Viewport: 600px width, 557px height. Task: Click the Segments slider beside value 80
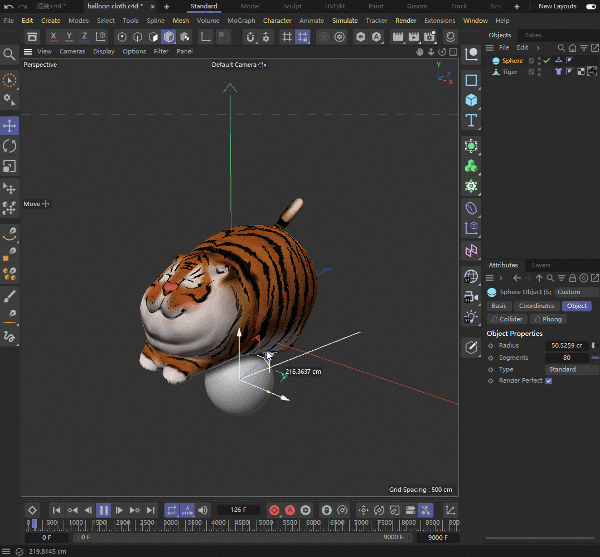[595, 357]
